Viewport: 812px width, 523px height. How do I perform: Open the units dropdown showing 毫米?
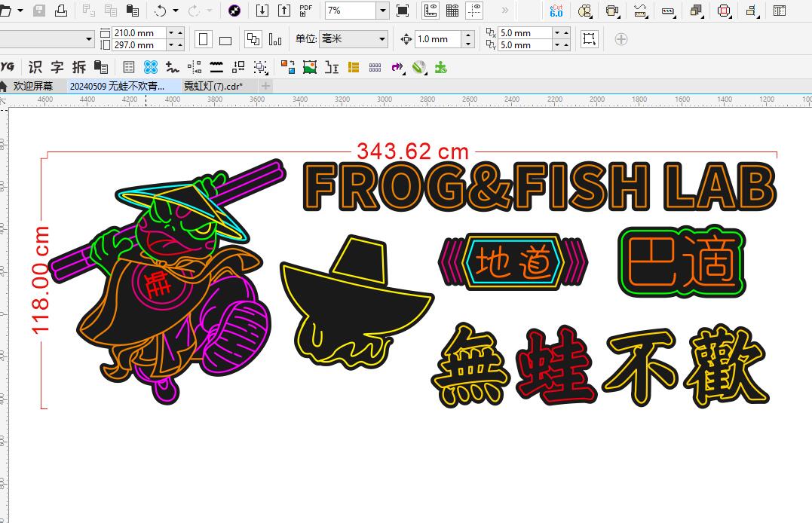click(354, 39)
